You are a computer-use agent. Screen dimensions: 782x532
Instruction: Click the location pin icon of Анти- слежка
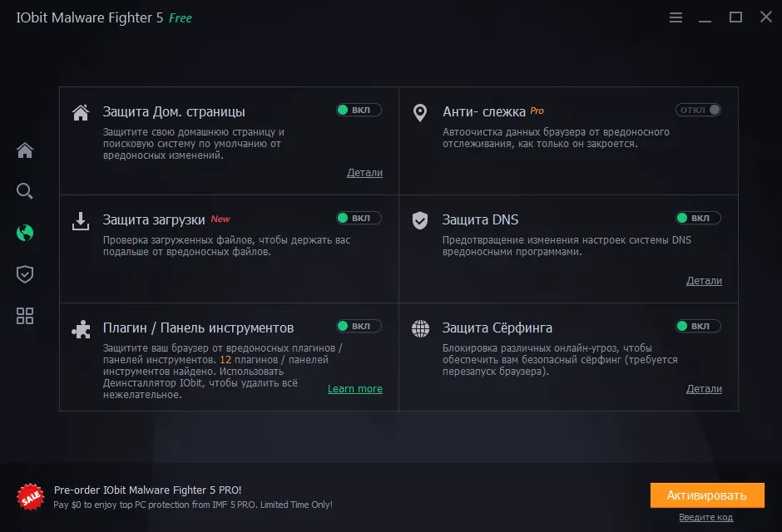[x=420, y=112]
